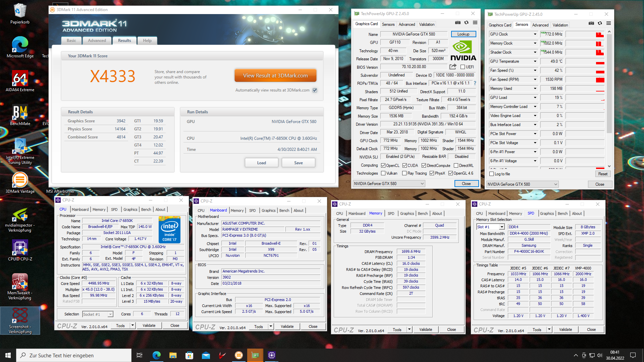The image size is (644, 362).
Task: Switch to the Basic tab in 3DMark 11
Action: click(71, 41)
